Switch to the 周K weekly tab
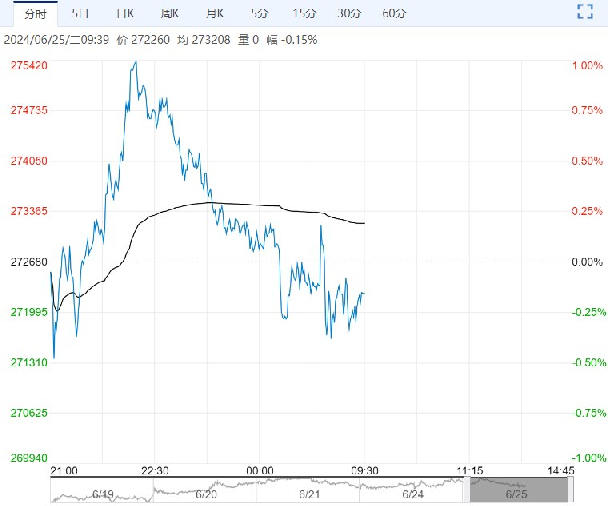This screenshot has height=506, width=608. pos(170,13)
